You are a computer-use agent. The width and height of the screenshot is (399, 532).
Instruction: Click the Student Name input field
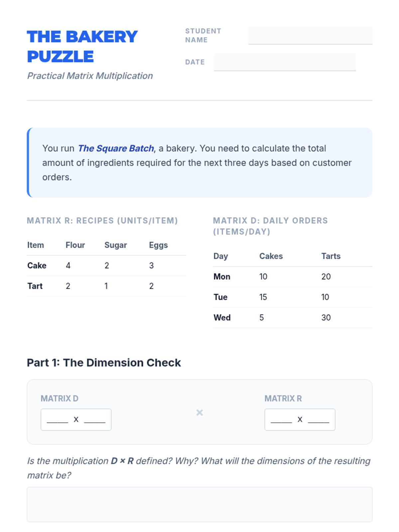coord(310,36)
